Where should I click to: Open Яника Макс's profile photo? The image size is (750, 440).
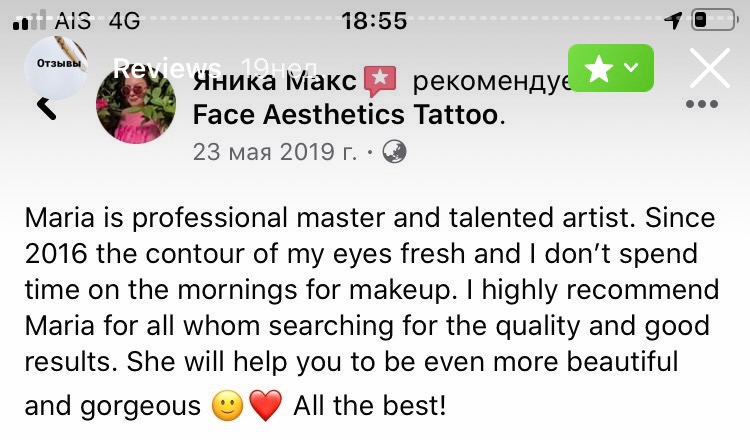tap(136, 104)
